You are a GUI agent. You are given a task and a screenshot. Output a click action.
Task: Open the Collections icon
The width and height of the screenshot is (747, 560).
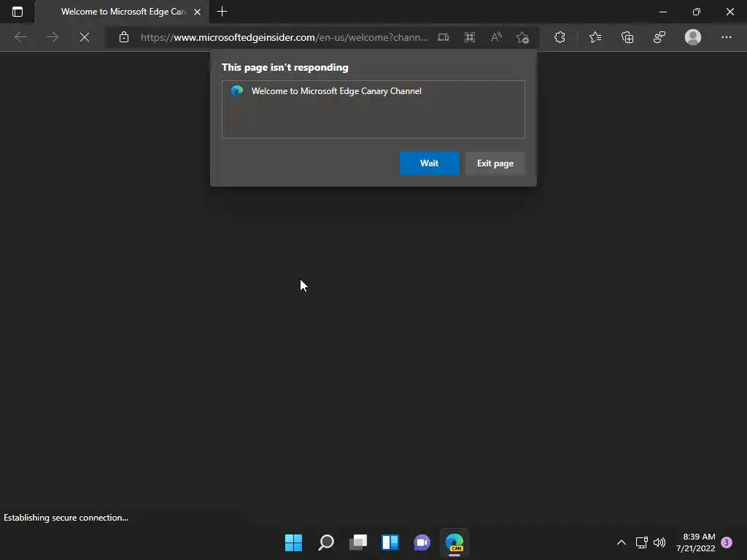(x=627, y=37)
